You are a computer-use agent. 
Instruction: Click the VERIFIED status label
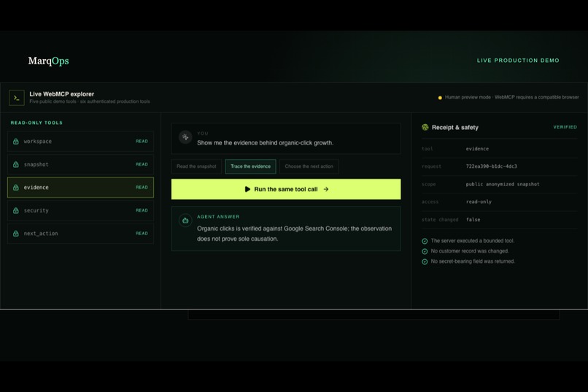coord(565,127)
